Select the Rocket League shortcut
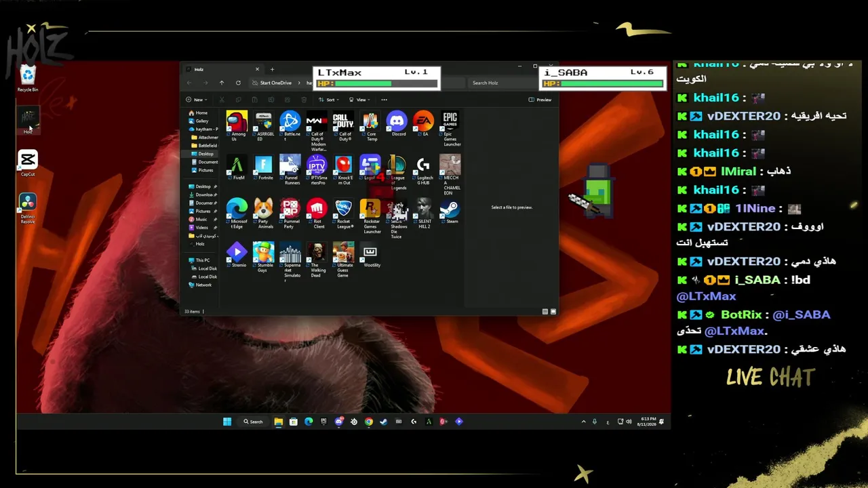Screen dimensions: 868x488 [343, 213]
